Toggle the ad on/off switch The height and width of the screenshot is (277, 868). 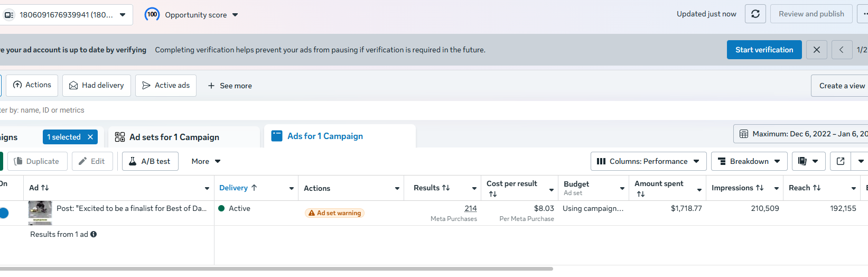[4, 213]
